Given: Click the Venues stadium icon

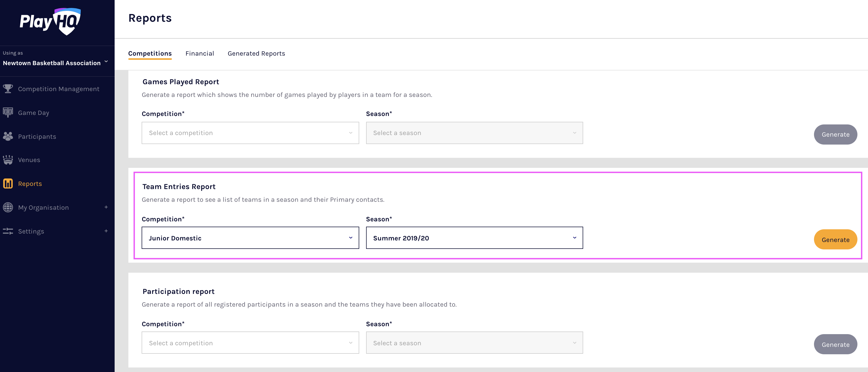Looking at the screenshot, I should (8, 160).
